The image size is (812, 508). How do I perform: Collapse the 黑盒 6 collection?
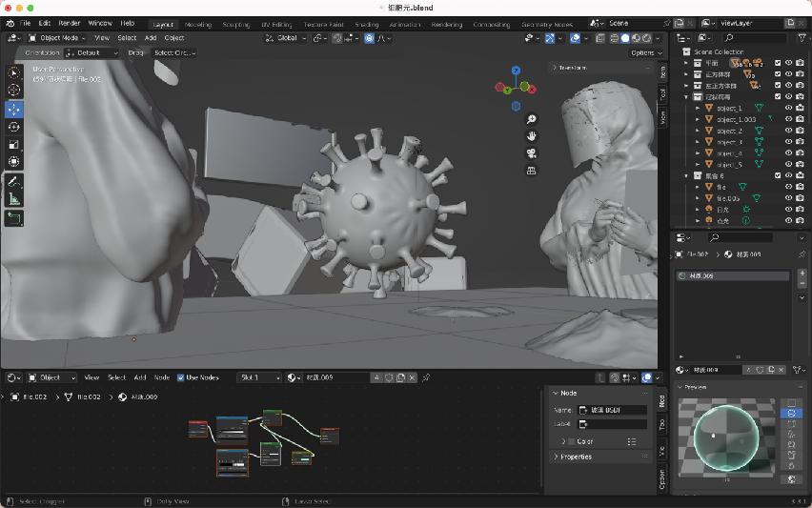[687, 176]
